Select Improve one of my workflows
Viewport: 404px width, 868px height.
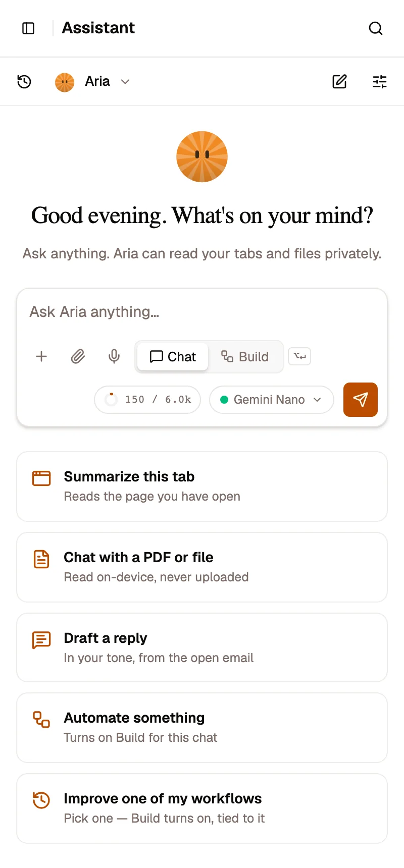pos(202,808)
